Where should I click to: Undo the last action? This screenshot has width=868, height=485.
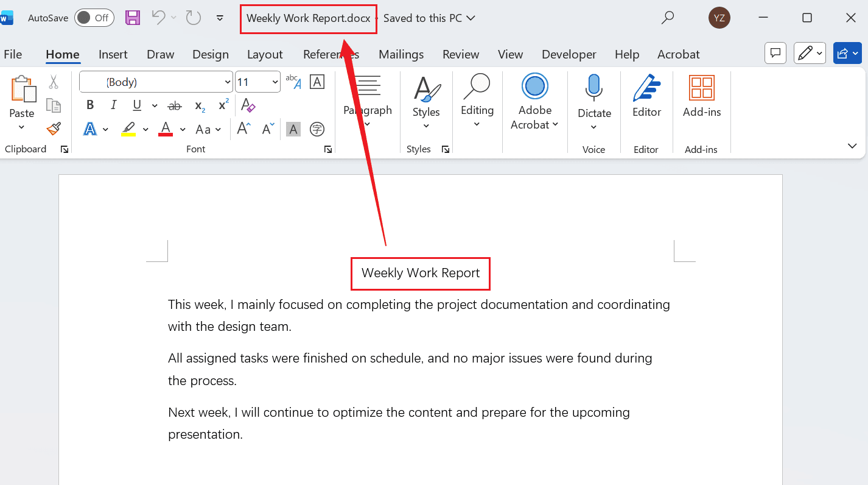coord(159,18)
